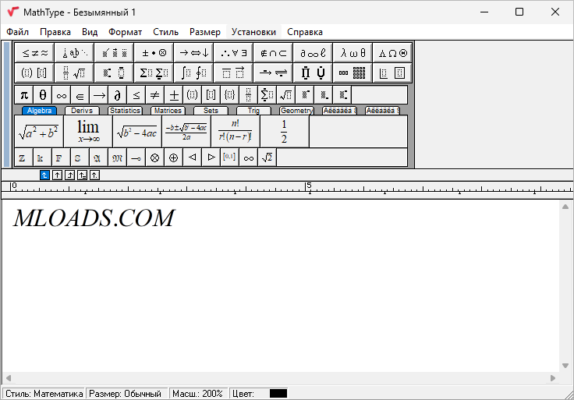Open the summation templates palette
This screenshot has height=400, width=574.
(x=154, y=73)
